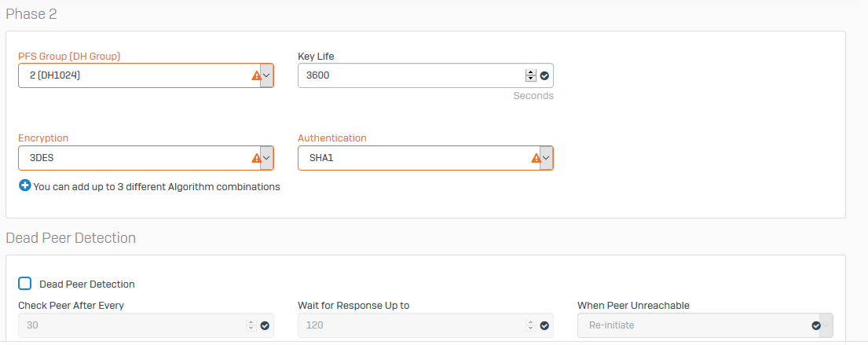Click the checkmark icon next to Key Life

pos(544,75)
